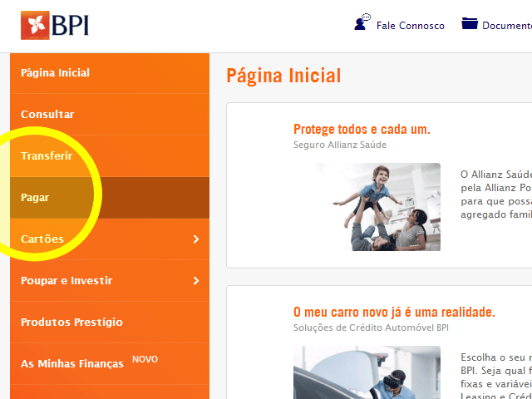Click the NOVO badge beside As Minhas Finanças

click(x=145, y=359)
